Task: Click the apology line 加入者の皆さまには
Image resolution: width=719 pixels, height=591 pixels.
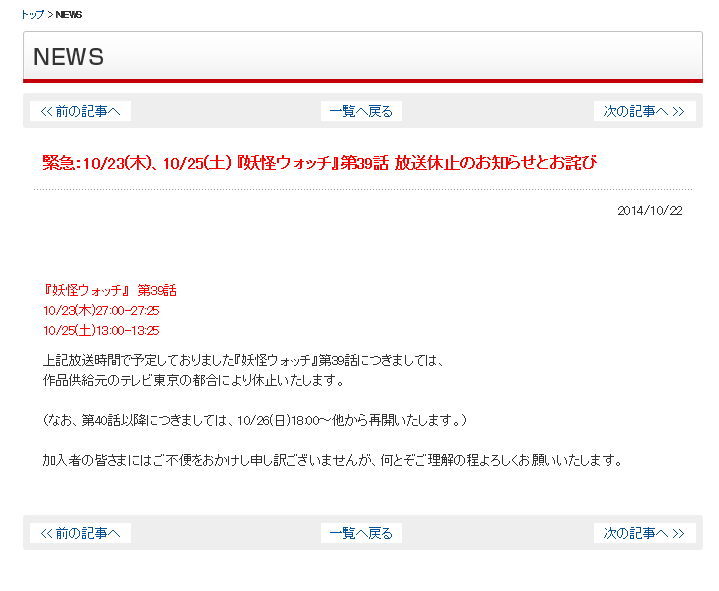Action: click(333, 460)
